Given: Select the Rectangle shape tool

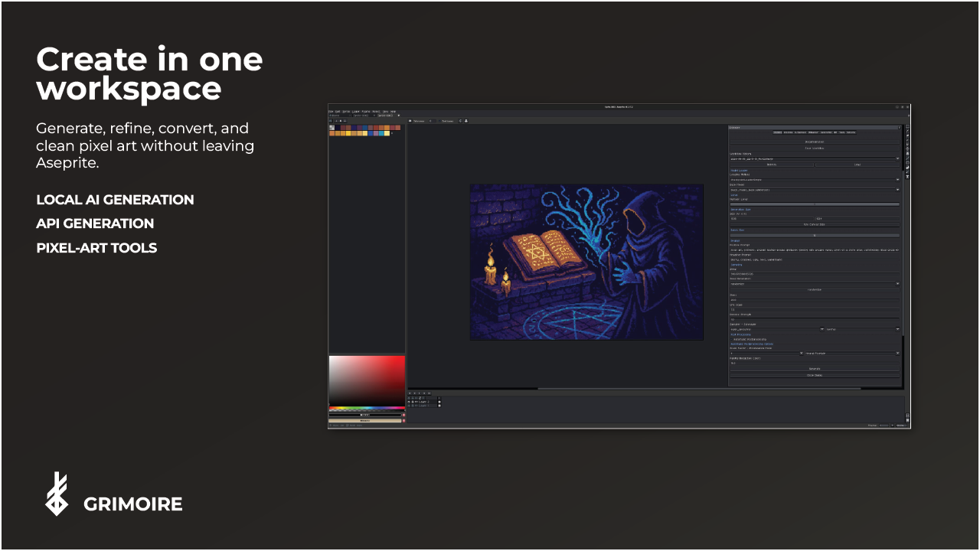Looking at the screenshot, I should 907,162.
